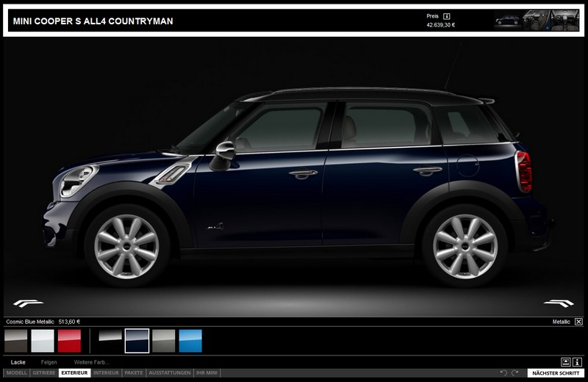Pick the bright blue metallic paint swatch
Image resolution: width=588 pixels, height=382 pixels.
190,341
